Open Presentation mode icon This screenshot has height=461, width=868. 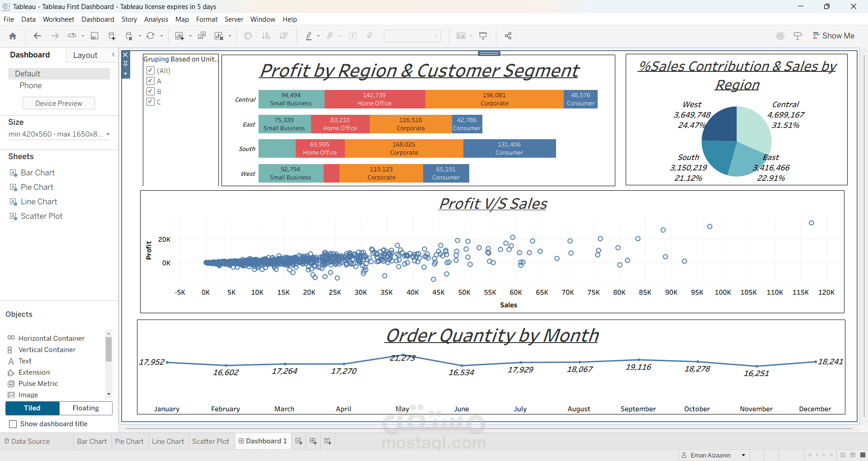(x=483, y=36)
